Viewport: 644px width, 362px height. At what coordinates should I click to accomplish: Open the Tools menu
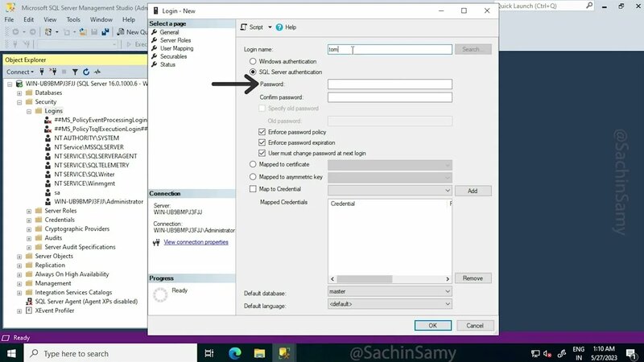73,19
